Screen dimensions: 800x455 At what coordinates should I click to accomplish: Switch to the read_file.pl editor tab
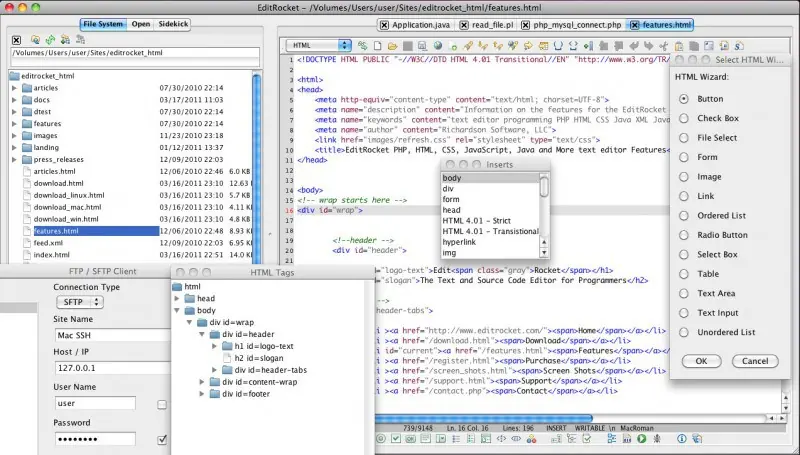point(492,25)
